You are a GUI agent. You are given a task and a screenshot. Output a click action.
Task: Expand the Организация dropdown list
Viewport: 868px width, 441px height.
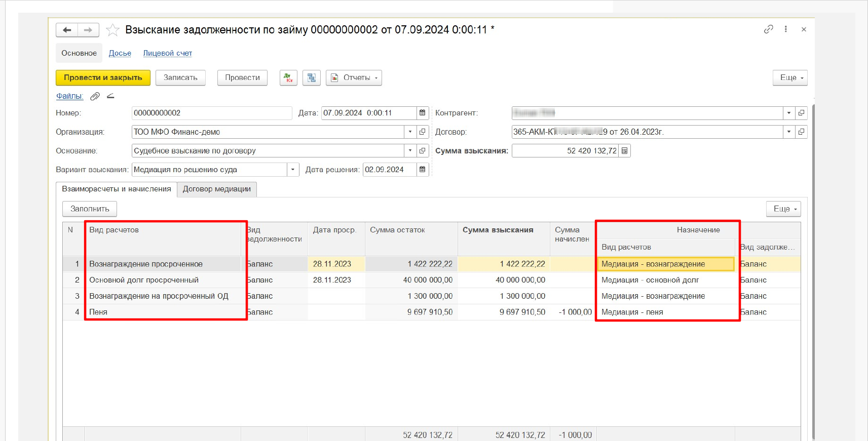pos(410,132)
